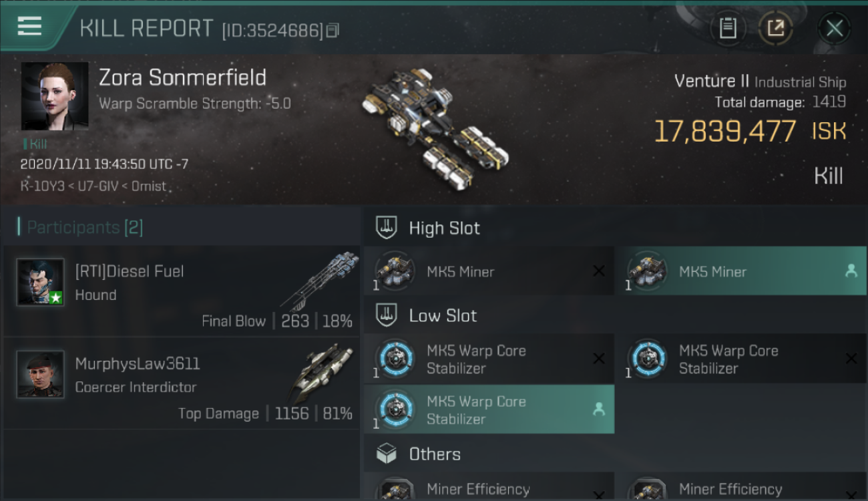Click X on first Warp Core Stabilizer
Viewport: 868px width, 501px height.
click(599, 359)
